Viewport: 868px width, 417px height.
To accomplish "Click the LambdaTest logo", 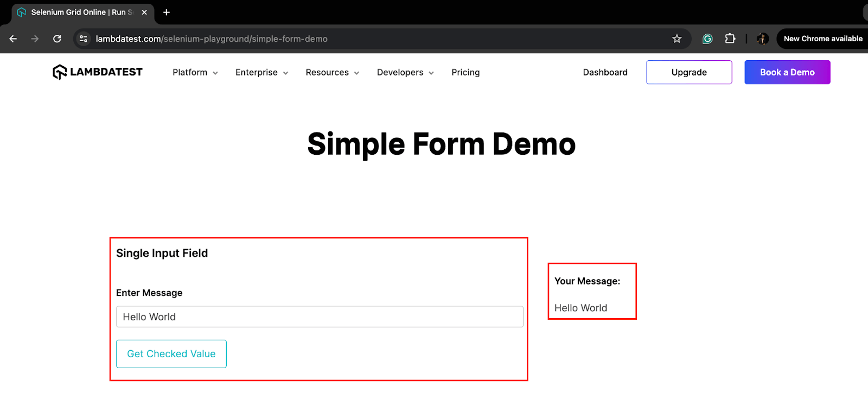I will pos(98,72).
